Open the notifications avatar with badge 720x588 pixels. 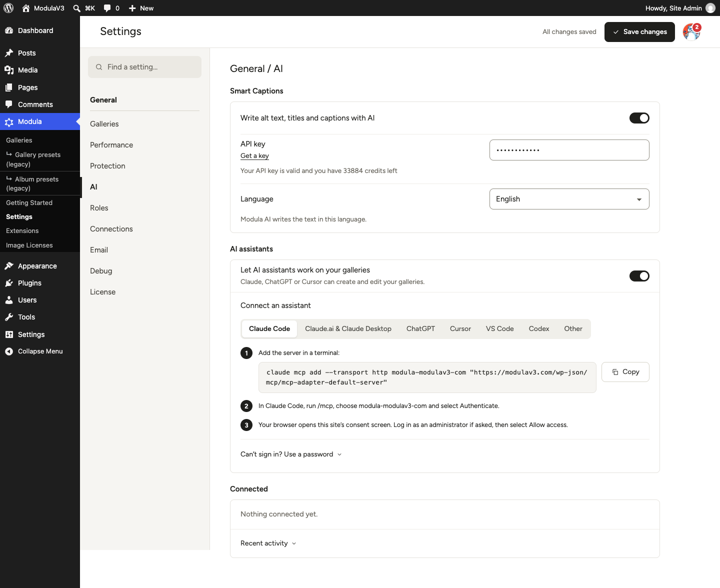tap(692, 31)
